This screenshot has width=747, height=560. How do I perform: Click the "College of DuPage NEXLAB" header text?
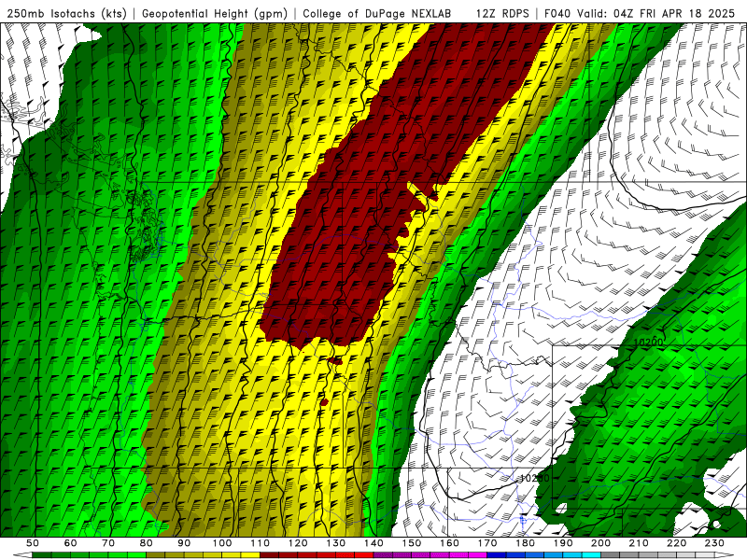[x=377, y=13]
